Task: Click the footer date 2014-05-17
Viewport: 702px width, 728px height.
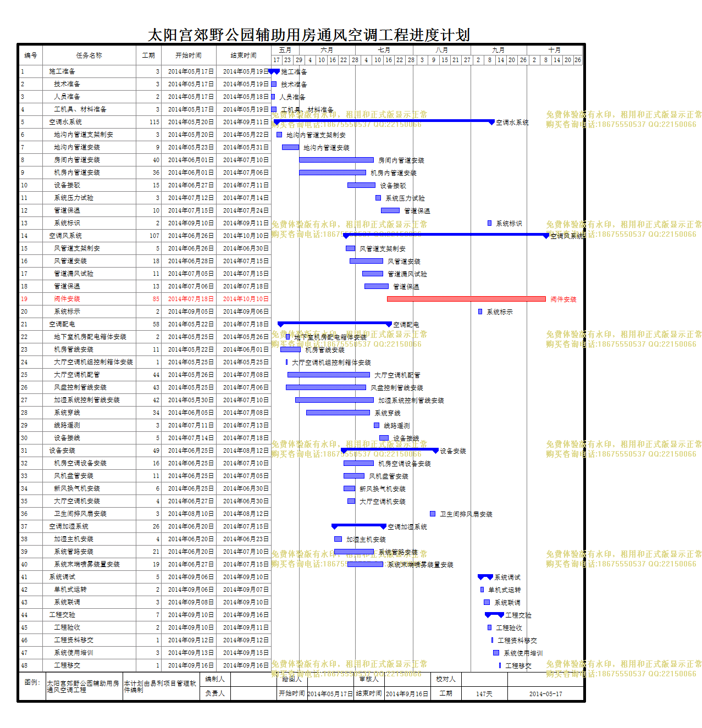Action: [x=546, y=694]
